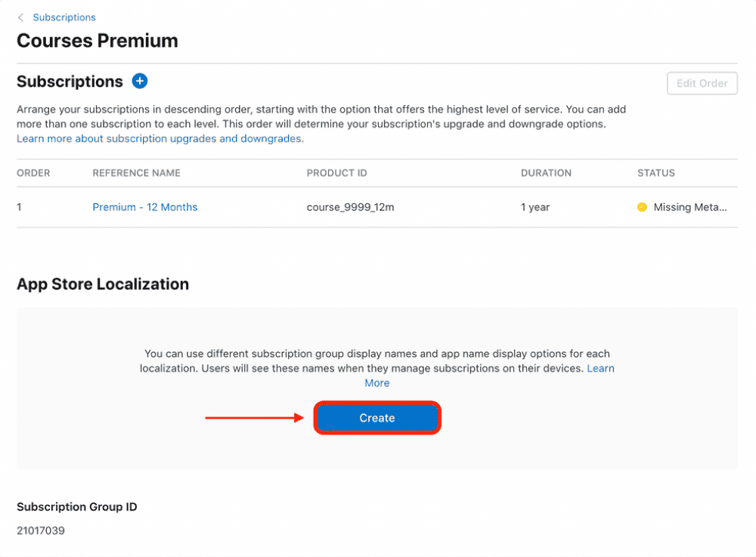
Task: Click the REFERENCE NAME column header
Action: [136, 173]
